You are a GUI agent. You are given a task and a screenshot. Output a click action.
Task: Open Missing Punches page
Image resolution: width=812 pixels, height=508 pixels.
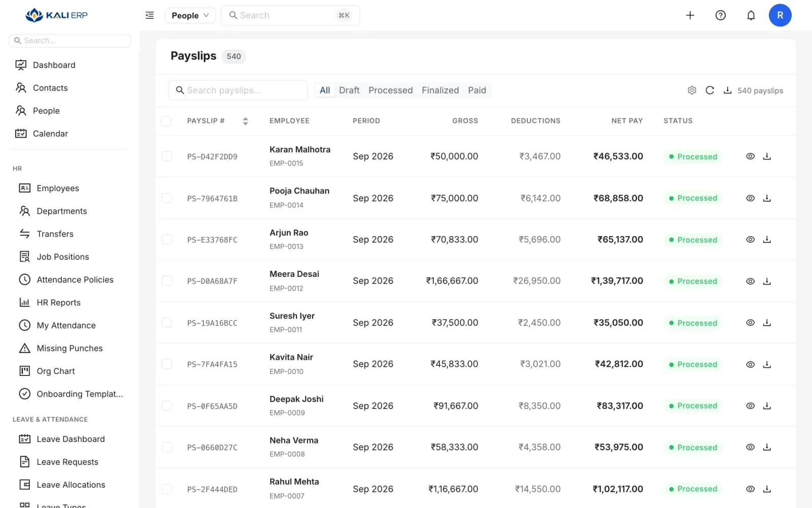pyautogui.click(x=70, y=348)
